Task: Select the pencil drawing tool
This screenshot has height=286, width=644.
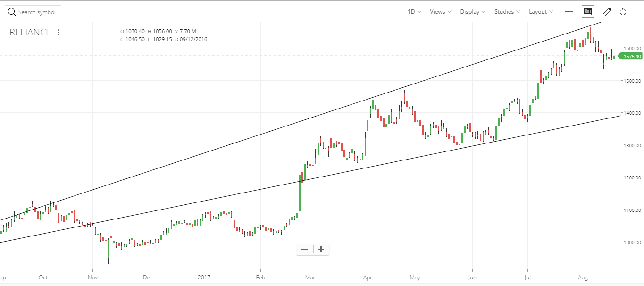Action: pos(607,11)
